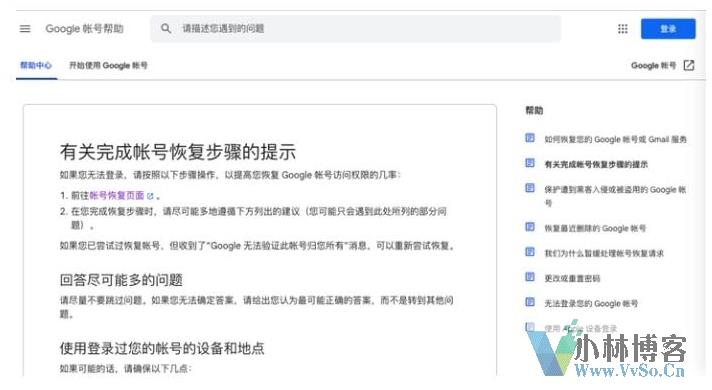
Task: Open 恢复最近删除的 Google 帐号 link
Action: [595, 228]
